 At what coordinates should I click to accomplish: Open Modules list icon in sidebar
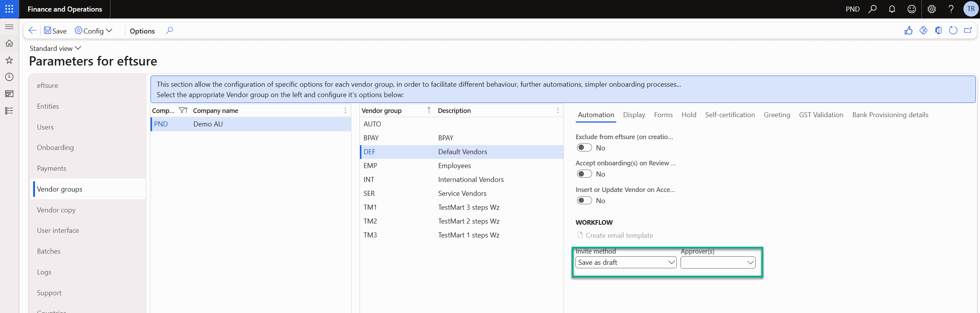9,111
